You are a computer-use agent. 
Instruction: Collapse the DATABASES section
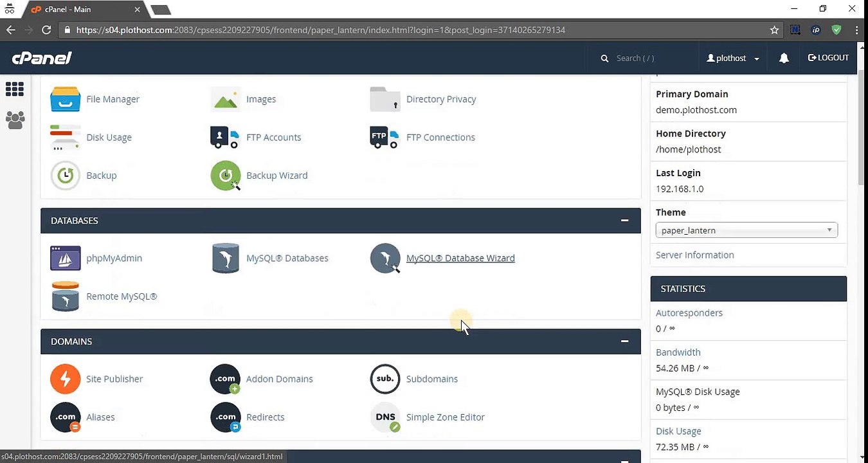(624, 220)
